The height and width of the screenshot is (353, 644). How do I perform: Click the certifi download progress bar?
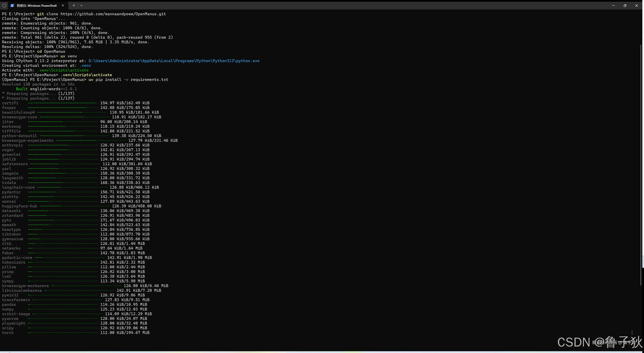click(63, 103)
